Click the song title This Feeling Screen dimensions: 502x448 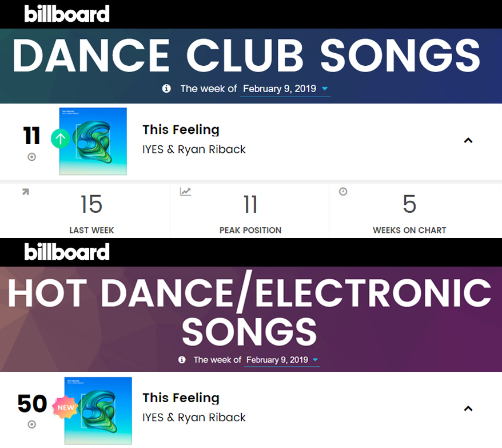(x=181, y=130)
